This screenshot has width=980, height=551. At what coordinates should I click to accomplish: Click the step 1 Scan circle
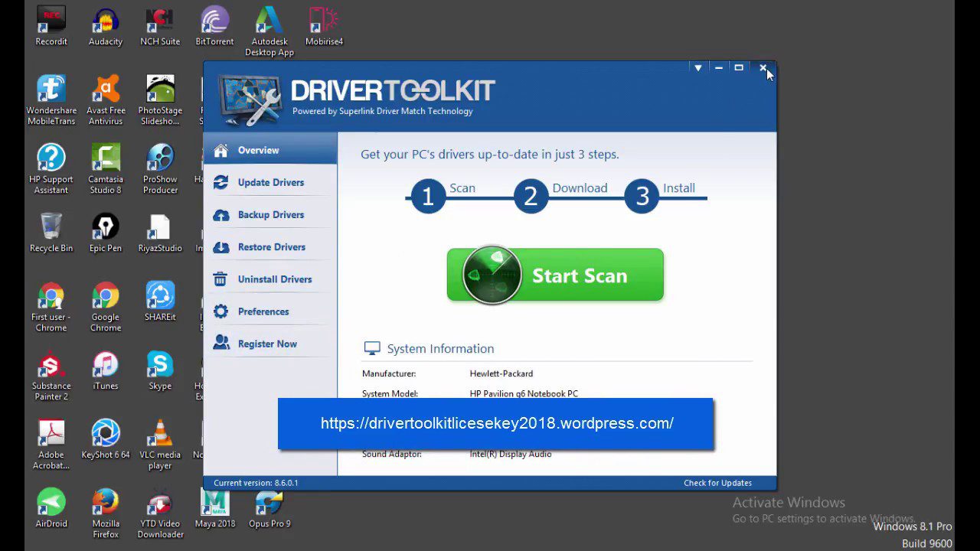click(x=428, y=197)
